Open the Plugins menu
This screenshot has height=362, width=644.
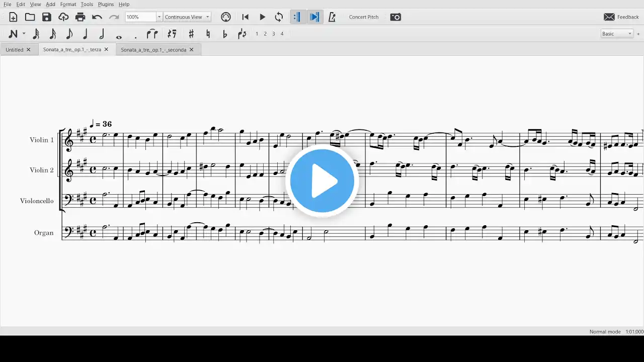pyautogui.click(x=106, y=4)
